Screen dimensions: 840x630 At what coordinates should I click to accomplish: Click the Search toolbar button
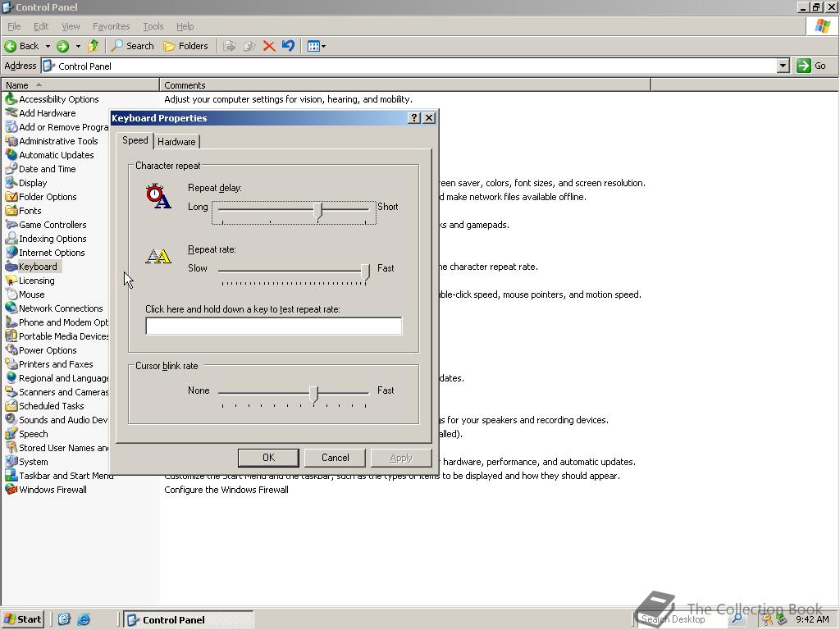(x=132, y=46)
